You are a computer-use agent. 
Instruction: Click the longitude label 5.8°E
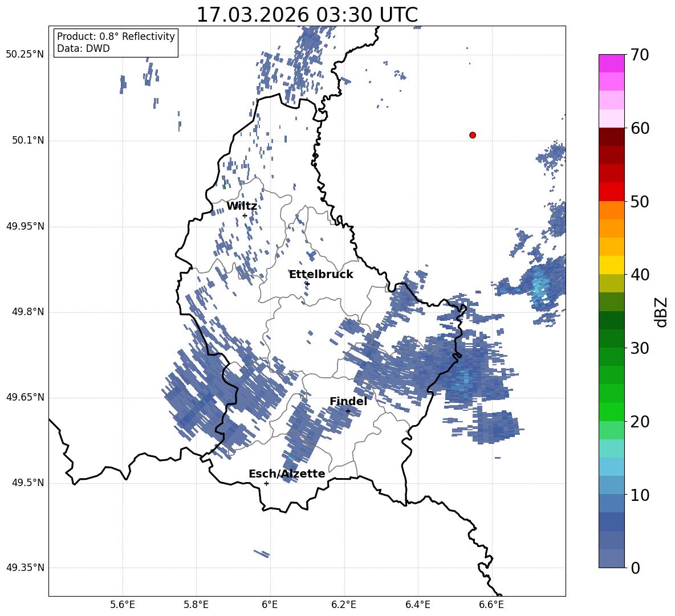(x=196, y=605)
